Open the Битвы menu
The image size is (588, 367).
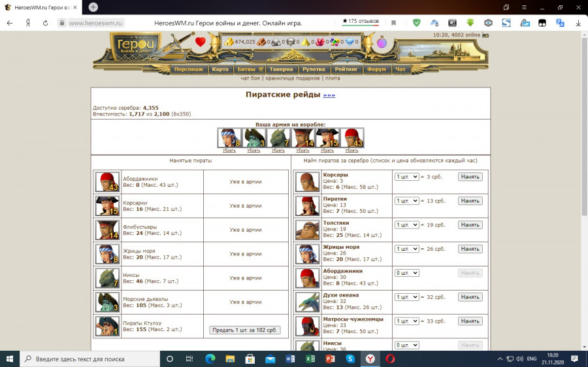(250, 69)
